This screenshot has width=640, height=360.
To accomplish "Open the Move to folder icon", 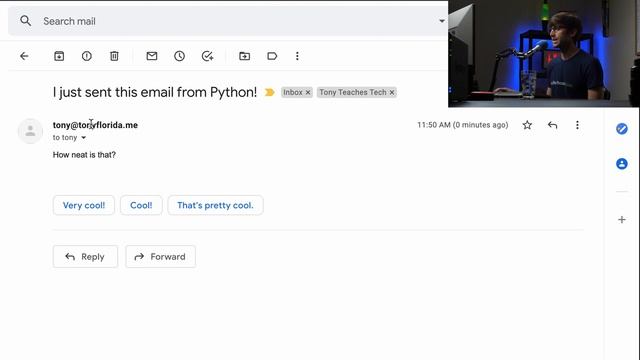I will (244, 56).
